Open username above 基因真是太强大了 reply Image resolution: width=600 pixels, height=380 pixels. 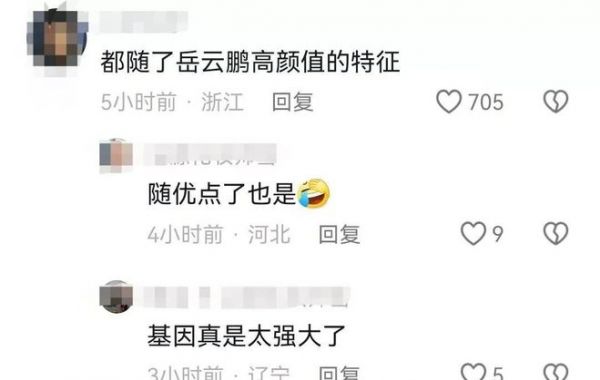point(245,297)
